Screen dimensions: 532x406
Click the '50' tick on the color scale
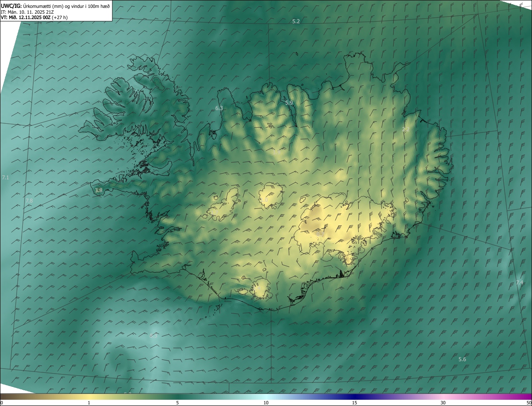pos(529,403)
